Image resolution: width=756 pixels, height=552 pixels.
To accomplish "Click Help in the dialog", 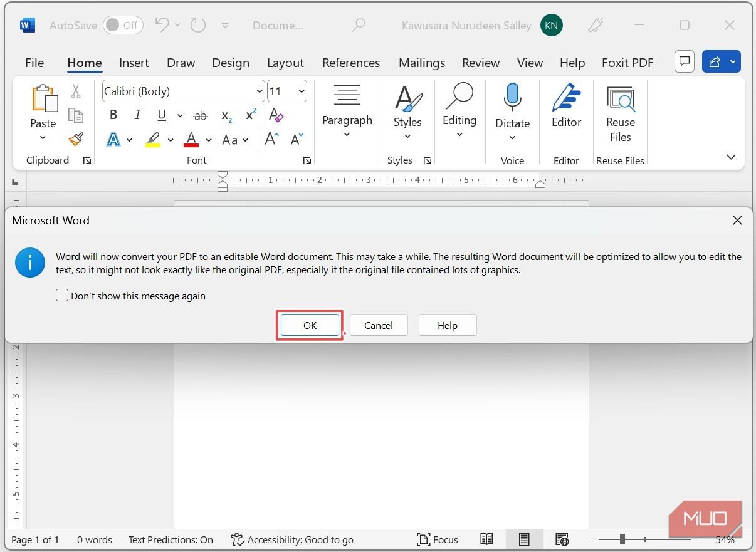I will (448, 325).
